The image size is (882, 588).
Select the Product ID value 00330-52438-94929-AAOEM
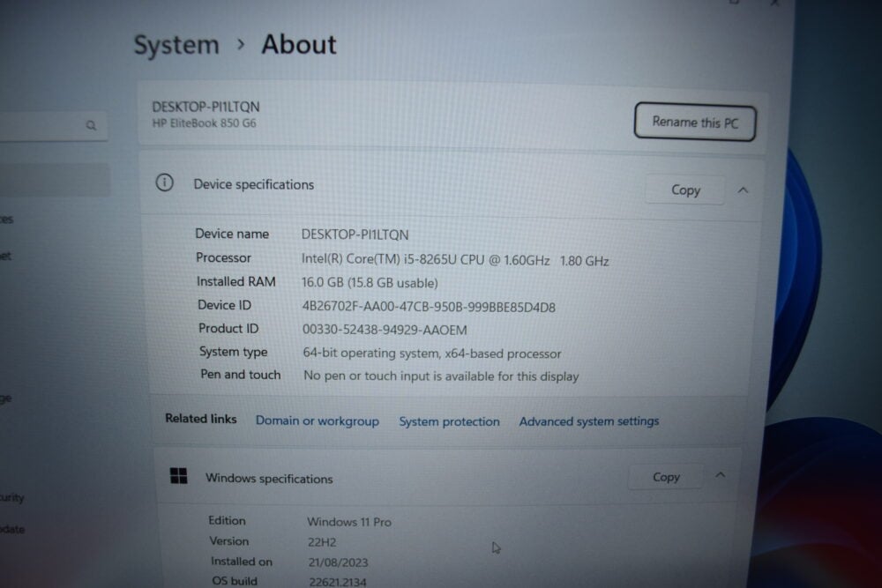tap(385, 330)
